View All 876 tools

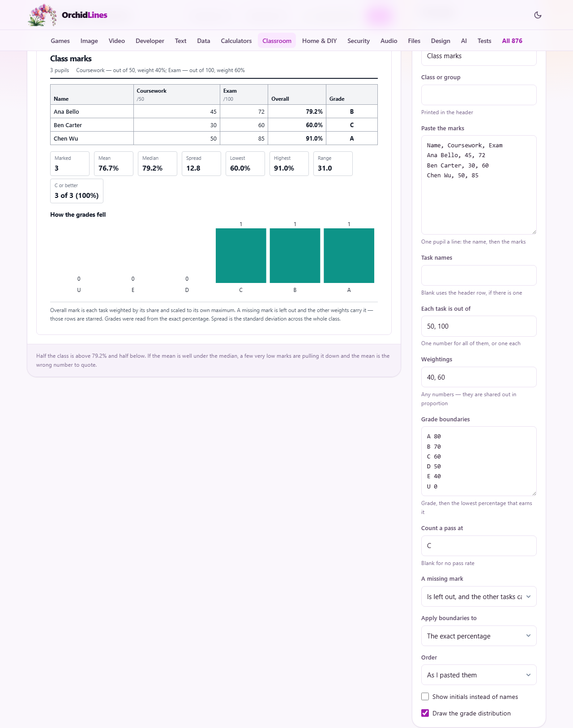(x=512, y=41)
